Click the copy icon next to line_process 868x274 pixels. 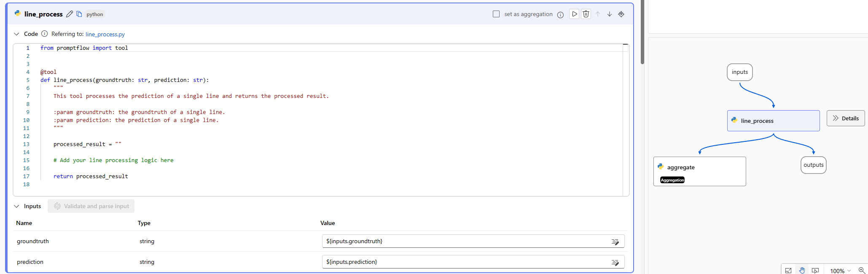[x=79, y=14]
